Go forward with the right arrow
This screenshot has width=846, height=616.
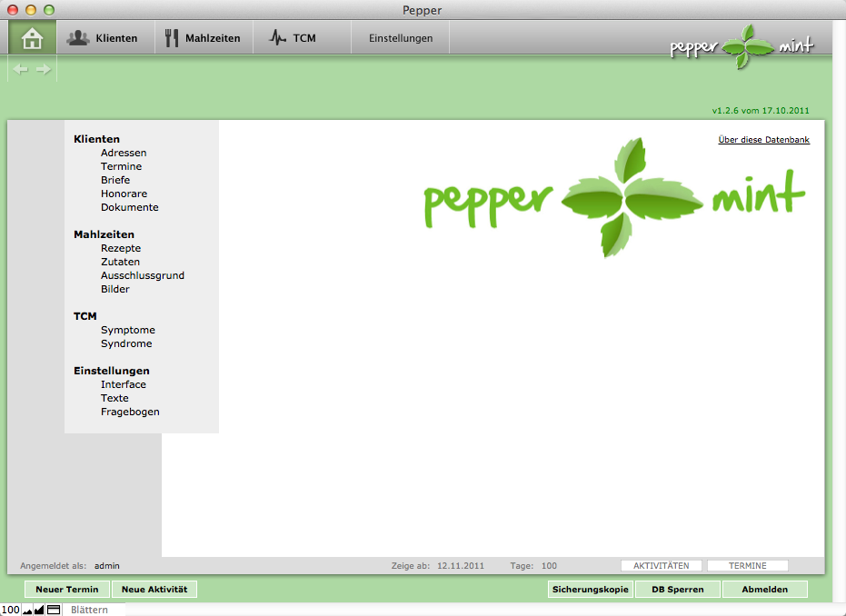44,69
